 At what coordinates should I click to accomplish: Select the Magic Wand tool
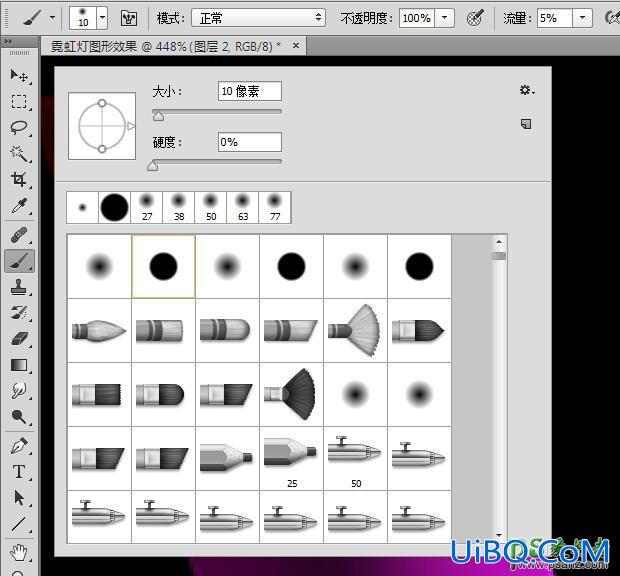[19, 153]
